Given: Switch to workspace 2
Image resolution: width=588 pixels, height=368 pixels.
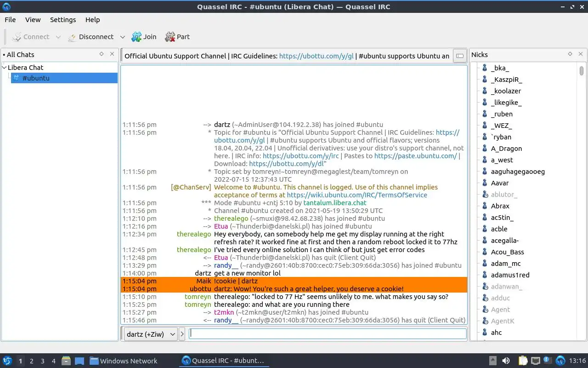Looking at the screenshot, I should click(31, 361).
